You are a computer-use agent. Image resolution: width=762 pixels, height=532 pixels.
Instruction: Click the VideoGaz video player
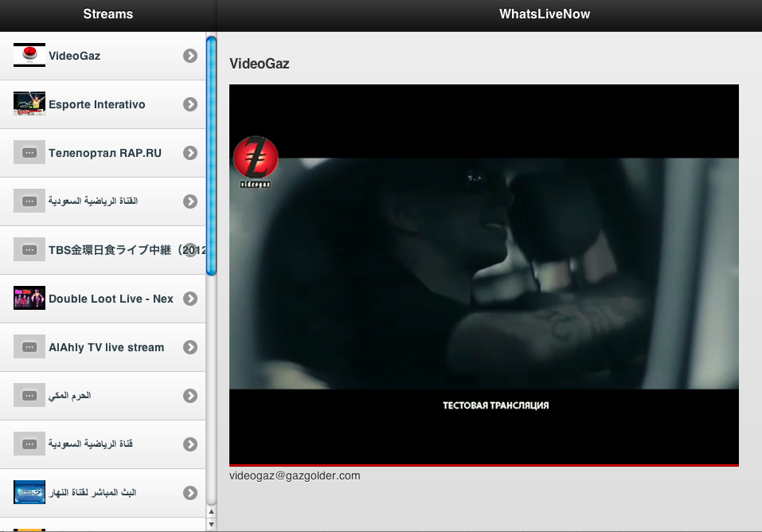[484, 276]
